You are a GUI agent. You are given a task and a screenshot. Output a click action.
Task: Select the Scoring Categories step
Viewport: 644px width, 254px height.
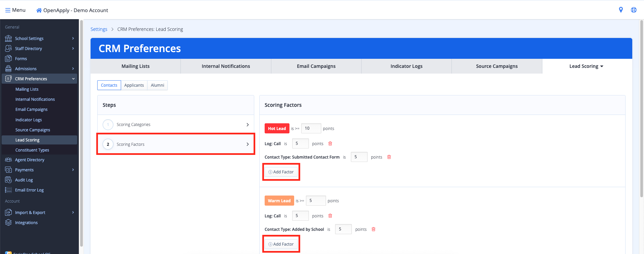point(175,125)
